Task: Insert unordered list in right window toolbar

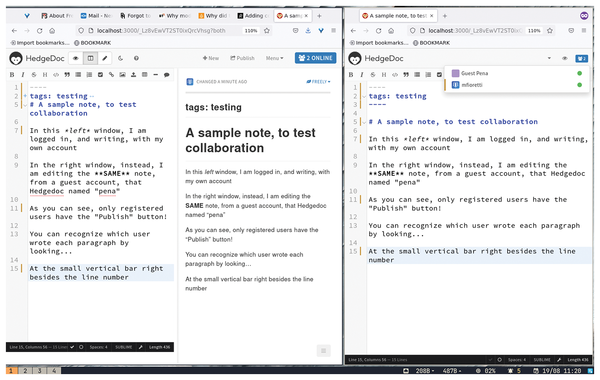Action: coord(417,75)
